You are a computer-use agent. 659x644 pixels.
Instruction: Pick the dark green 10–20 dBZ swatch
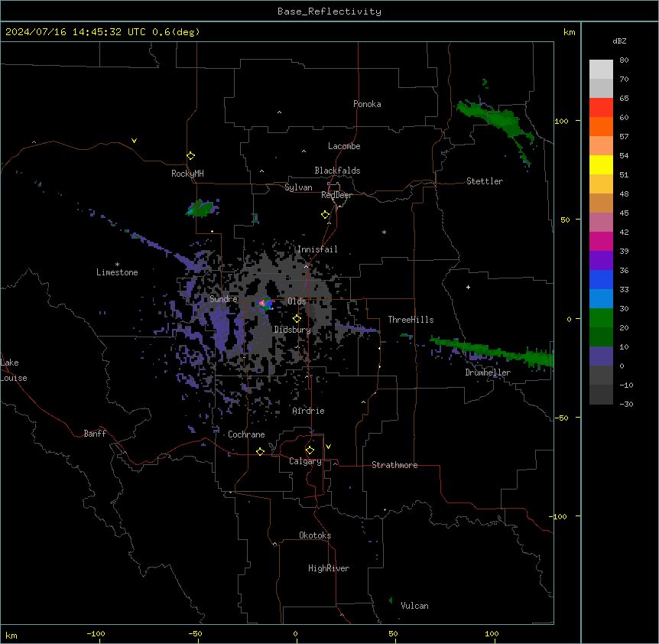click(x=601, y=337)
